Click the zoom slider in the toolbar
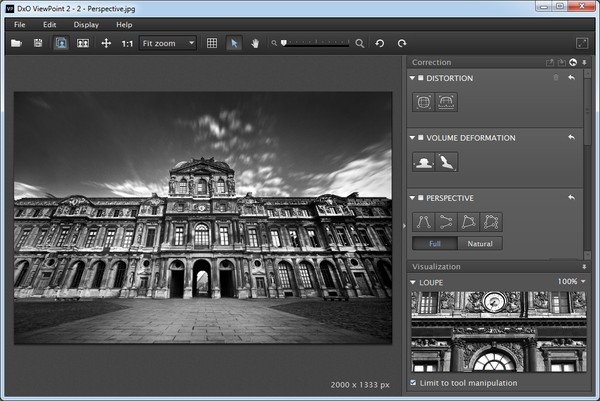Screen dimensions: 600x401 click(x=318, y=43)
